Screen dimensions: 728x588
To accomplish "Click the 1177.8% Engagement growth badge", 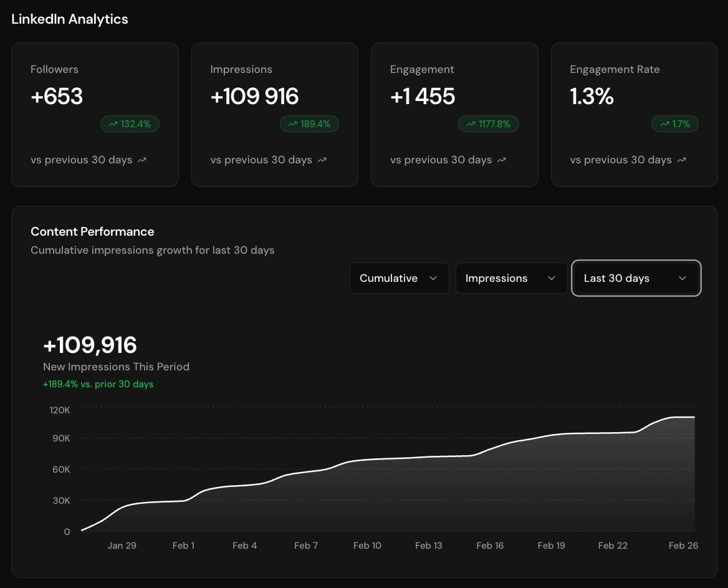I will point(489,123).
